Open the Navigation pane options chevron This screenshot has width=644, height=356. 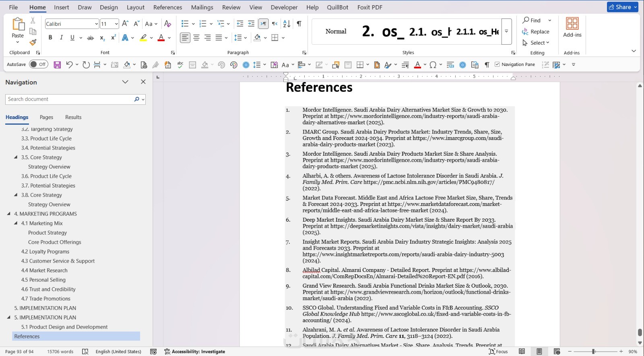click(125, 82)
